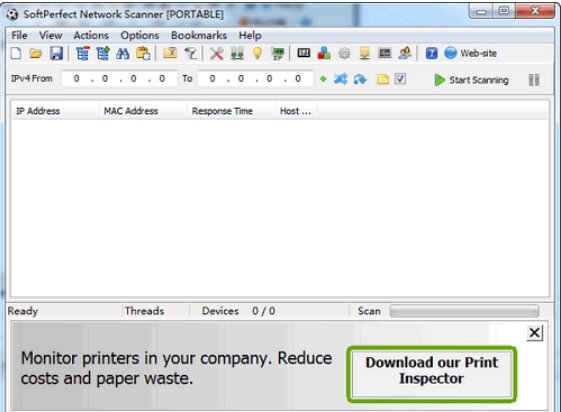The width and height of the screenshot is (561, 412).
Task: Click the first octet of IPv4 From field
Action: [76, 79]
